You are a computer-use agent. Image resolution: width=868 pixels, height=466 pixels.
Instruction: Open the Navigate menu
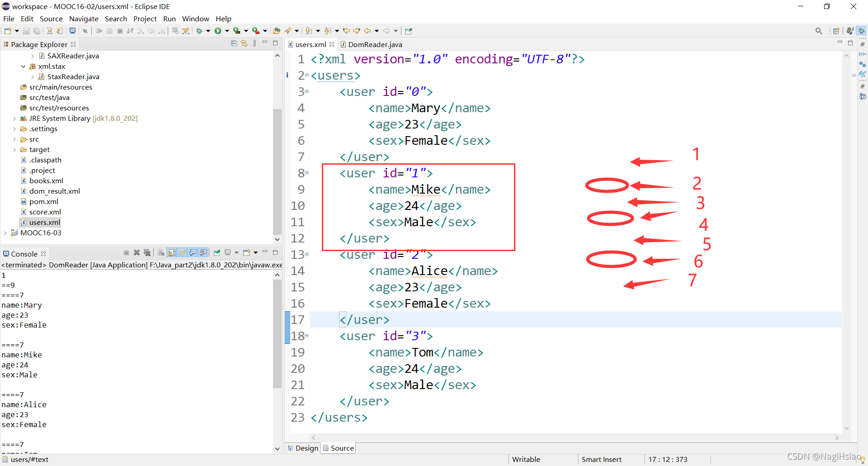click(84, 19)
